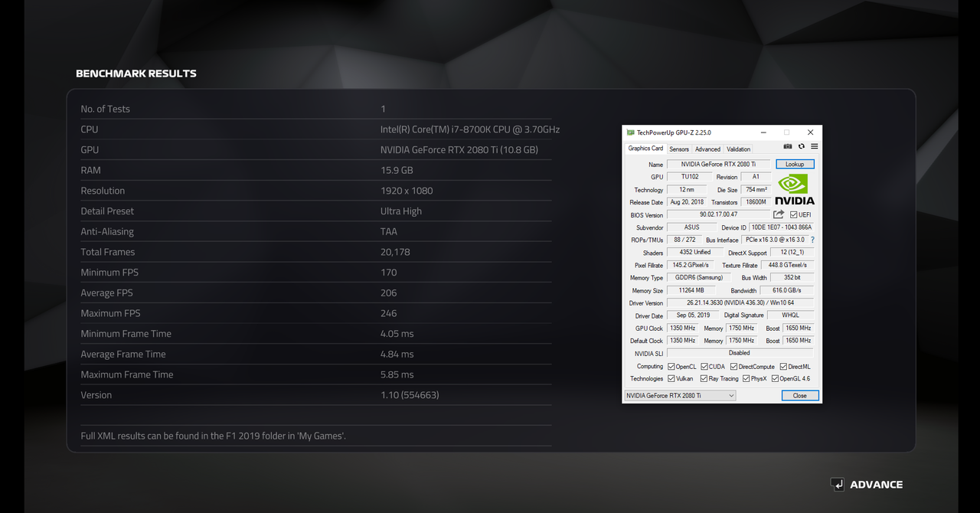
Task: Select the Graphics Card tab
Action: point(645,149)
